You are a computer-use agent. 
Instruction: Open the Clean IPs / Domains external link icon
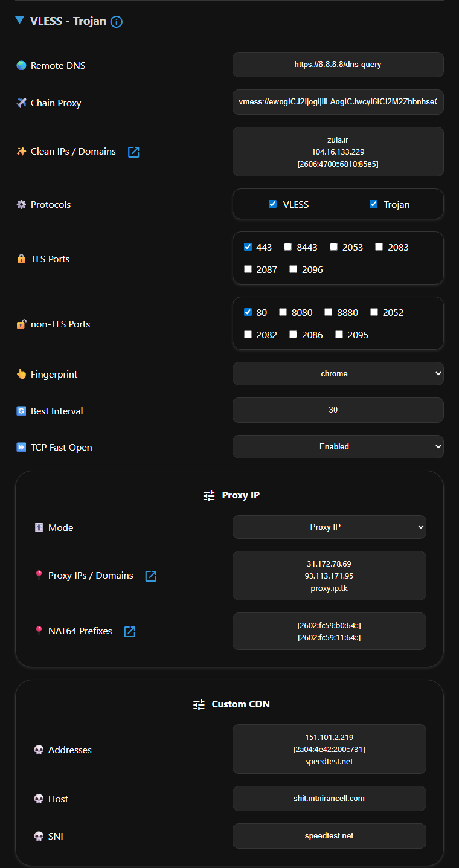(133, 152)
